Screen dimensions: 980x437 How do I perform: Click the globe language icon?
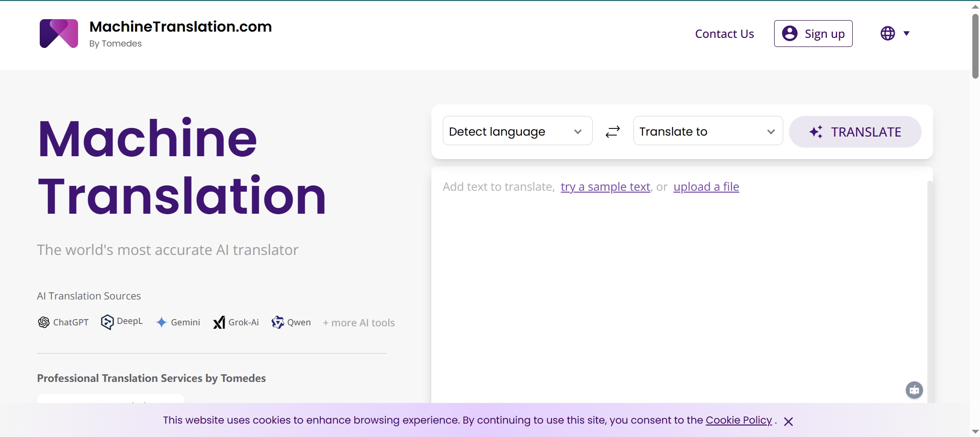(x=888, y=34)
